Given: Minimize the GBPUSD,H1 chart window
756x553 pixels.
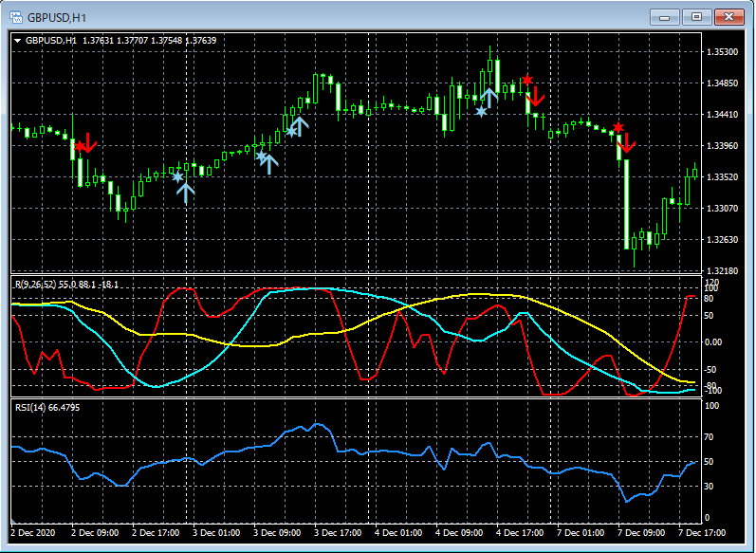Looking at the screenshot, I should [x=666, y=17].
